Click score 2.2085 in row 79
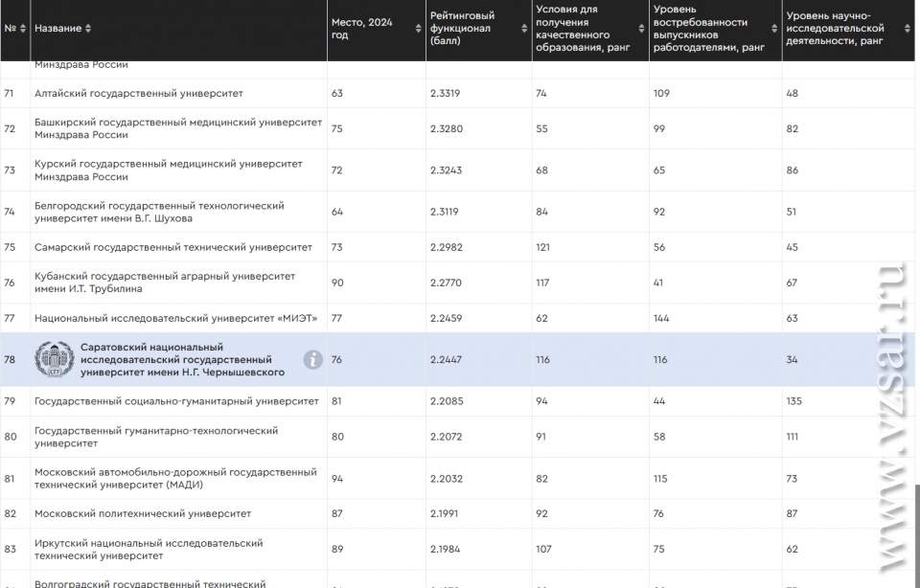Viewport: 920px width, 588px height. point(446,401)
